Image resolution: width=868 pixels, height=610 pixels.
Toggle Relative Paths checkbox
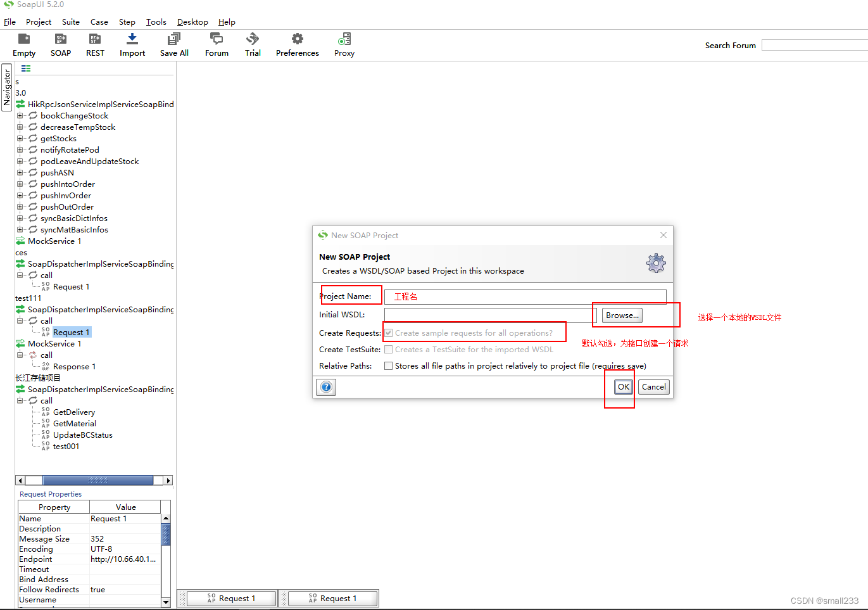coord(389,365)
